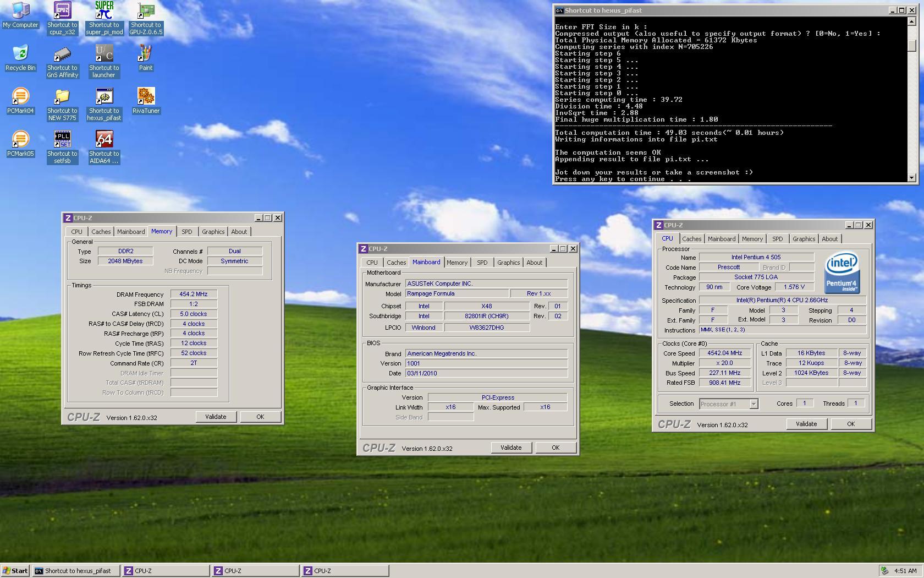This screenshot has height=578, width=924.
Task: Select the PCMark04 desktop icon
Action: tap(20, 101)
